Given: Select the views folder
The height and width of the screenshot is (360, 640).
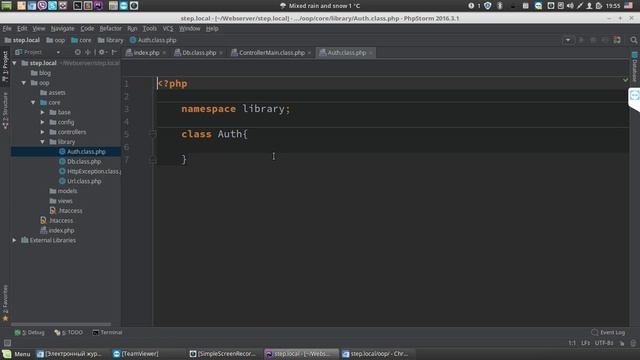Looking at the screenshot, I should point(61,201).
